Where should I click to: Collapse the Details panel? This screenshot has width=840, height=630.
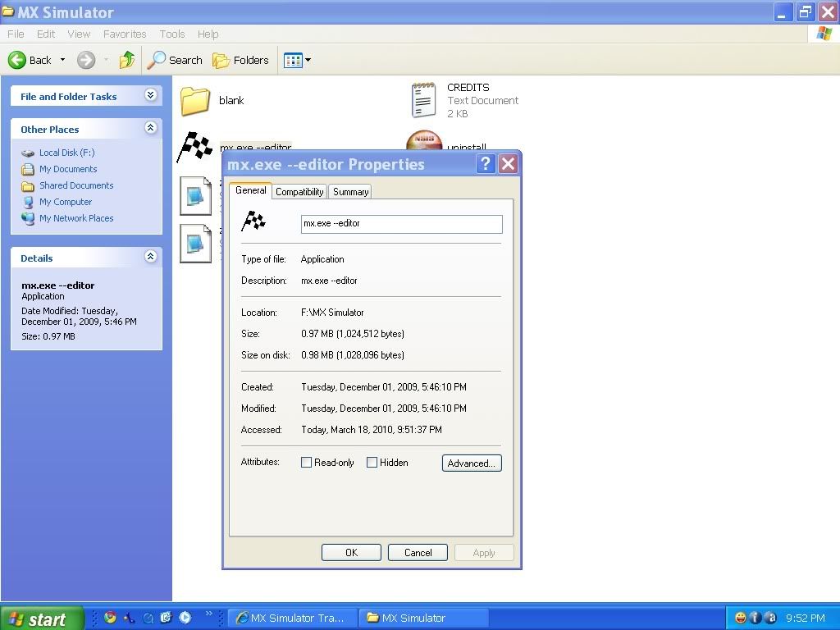tap(150, 257)
